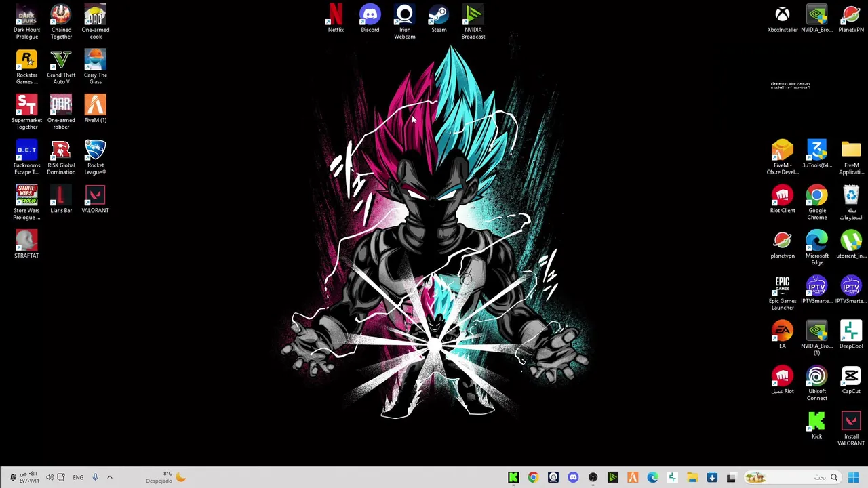This screenshot has height=488, width=868.
Task: Select the lowercase planetvpn desktop icon
Action: (x=783, y=245)
